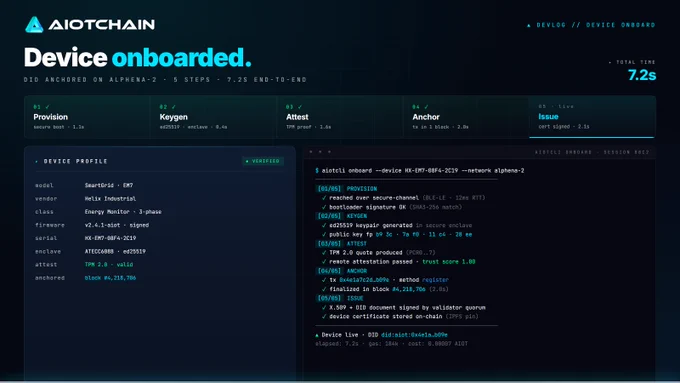
Task: Click the [01/05] PROVISION terminal heading
Action: [x=347, y=189]
